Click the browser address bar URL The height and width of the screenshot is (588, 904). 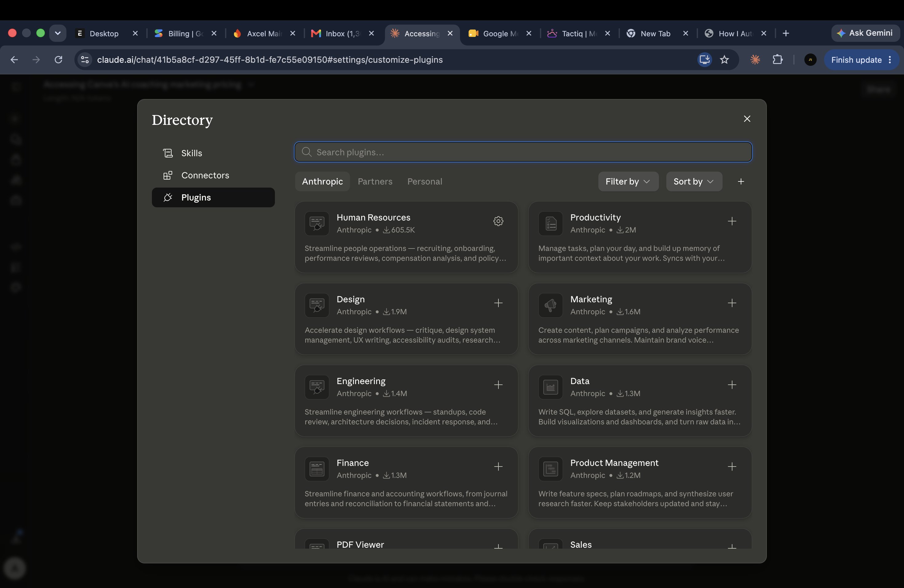270,60
